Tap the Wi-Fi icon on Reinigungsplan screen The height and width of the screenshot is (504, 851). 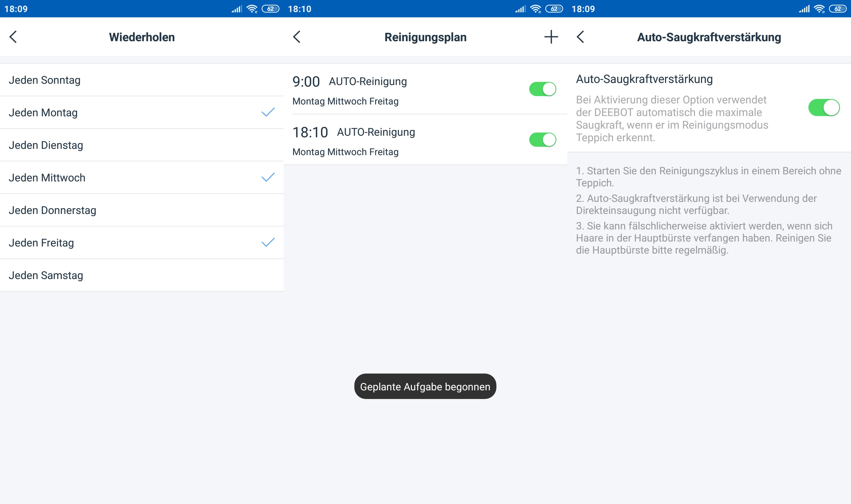click(x=535, y=9)
